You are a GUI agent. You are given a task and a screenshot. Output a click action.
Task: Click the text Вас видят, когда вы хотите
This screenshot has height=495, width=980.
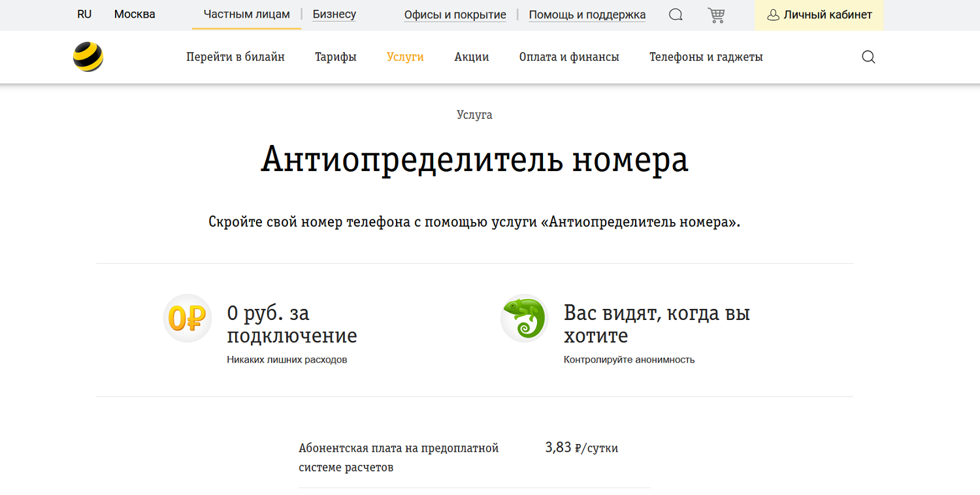[657, 325]
